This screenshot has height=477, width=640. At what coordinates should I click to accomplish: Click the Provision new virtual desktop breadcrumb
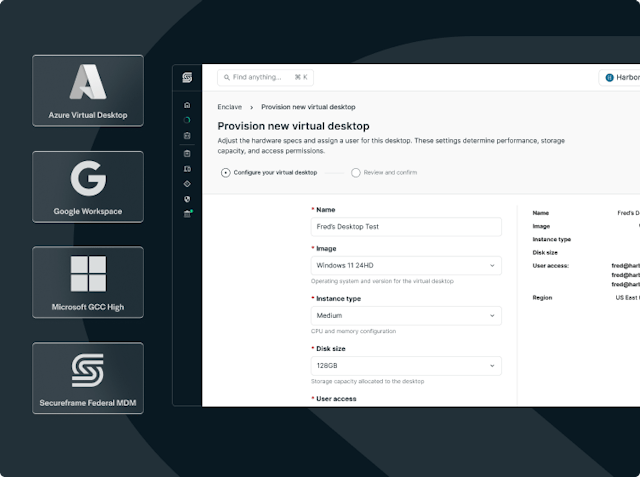308,107
